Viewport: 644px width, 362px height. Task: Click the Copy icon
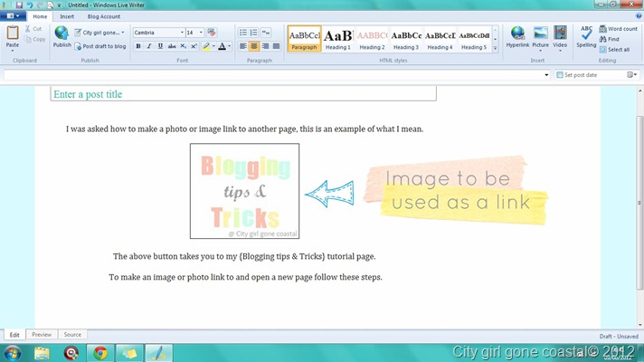tap(27, 40)
